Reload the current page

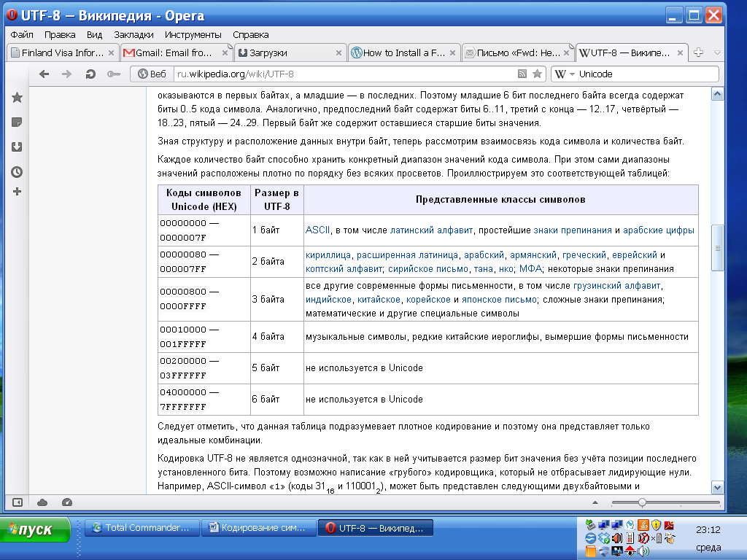point(90,74)
